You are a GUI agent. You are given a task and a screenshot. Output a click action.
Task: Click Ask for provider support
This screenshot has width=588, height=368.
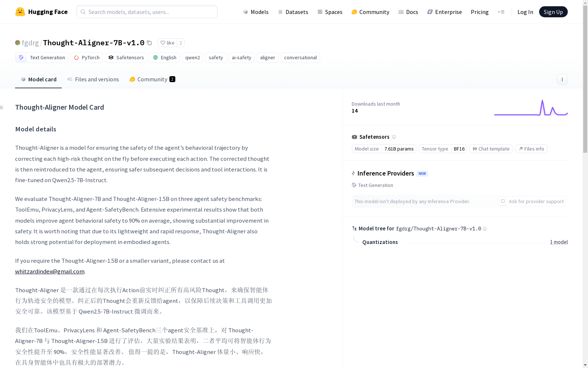coord(532,201)
